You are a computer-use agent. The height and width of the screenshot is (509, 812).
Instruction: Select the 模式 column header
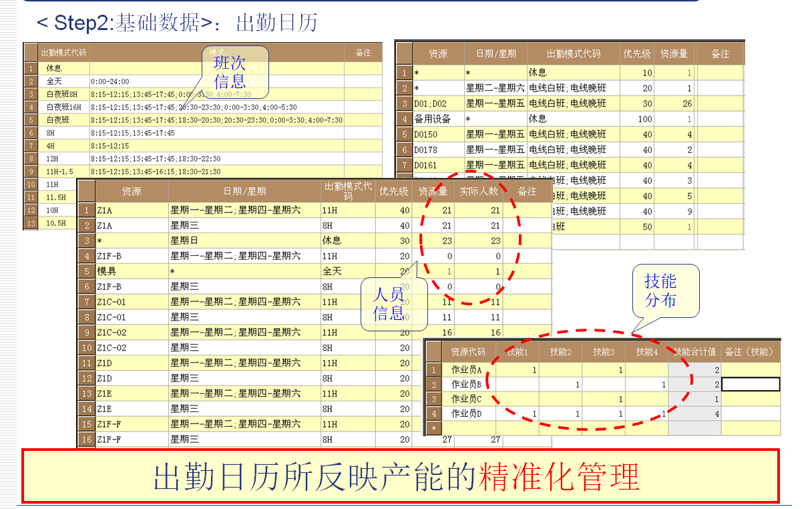(x=216, y=53)
